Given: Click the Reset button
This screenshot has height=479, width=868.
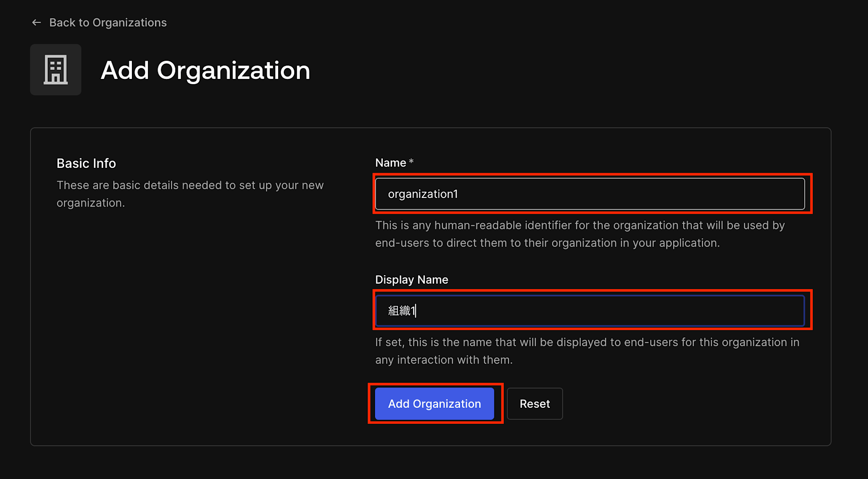Looking at the screenshot, I should [x=535, y=404].
